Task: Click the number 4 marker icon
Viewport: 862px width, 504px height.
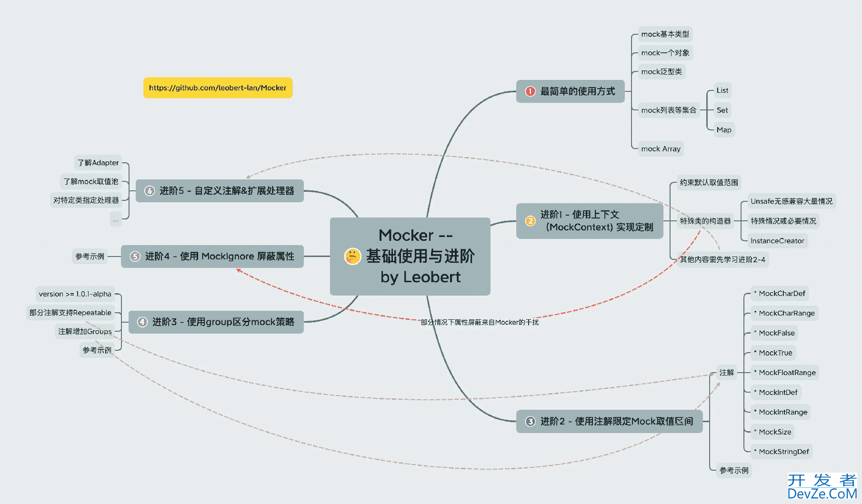Action: point(142,322)
